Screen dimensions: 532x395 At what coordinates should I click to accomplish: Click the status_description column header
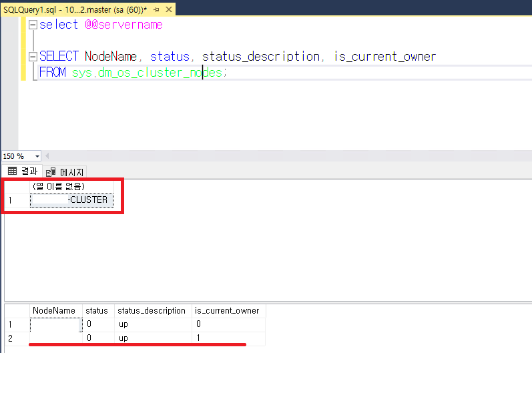153,310
